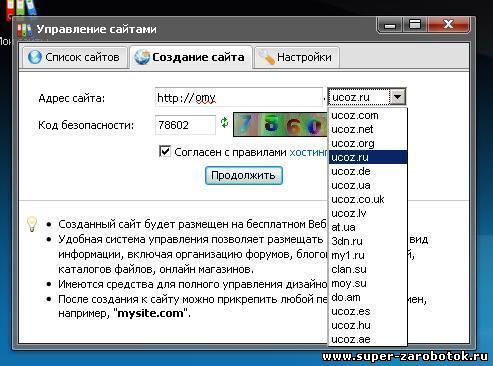This screenshot has width=493, height=366.
Task: Select ucoz.co.uk from the domain list
Action: 368,199
